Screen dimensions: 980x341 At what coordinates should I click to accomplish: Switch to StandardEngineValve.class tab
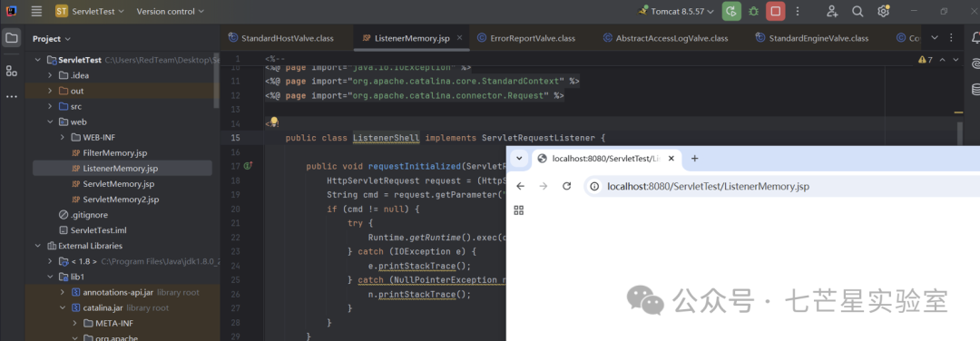812,38
